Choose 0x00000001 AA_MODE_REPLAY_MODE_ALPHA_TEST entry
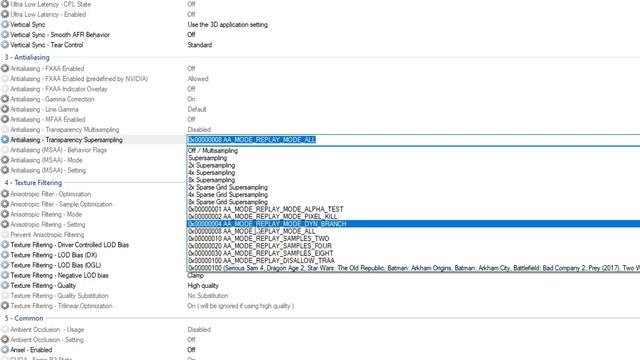This screenshot has height=360, width=640. 413,209
